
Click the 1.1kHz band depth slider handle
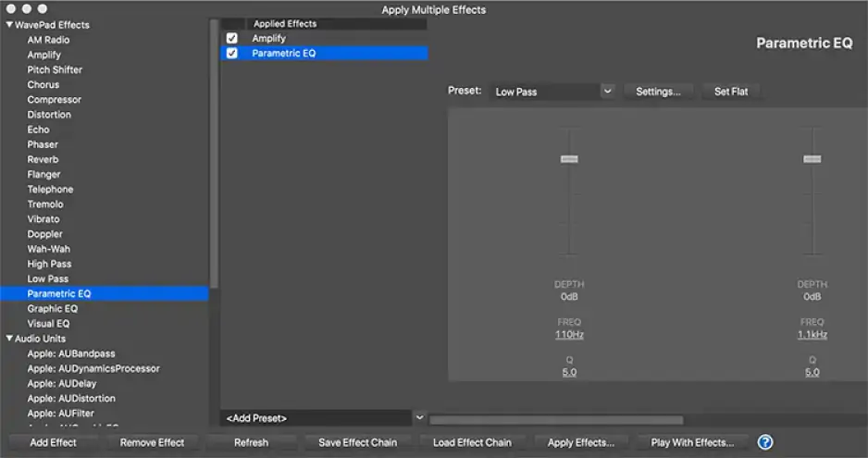tap(812, 159)
